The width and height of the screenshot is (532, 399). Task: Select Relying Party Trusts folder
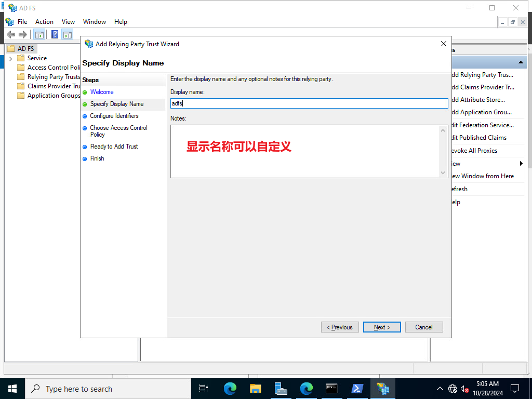coord(54,77)
